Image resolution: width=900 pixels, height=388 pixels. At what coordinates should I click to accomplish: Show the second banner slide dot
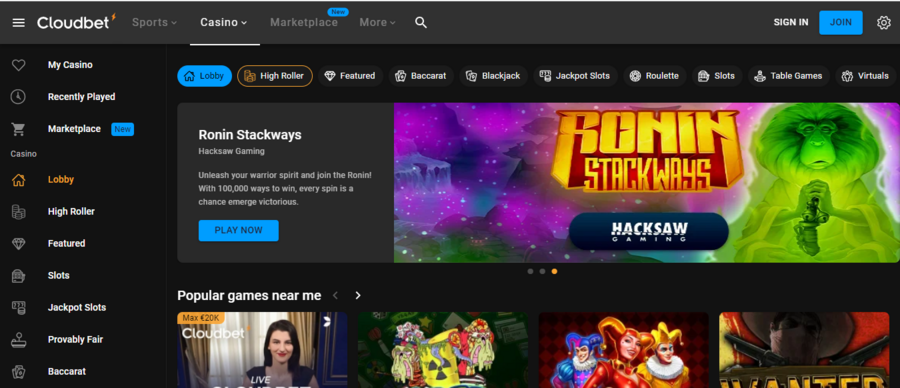542,271
